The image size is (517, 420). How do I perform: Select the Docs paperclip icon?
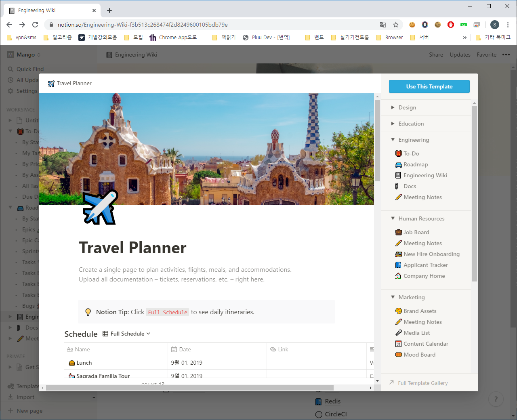398,186
